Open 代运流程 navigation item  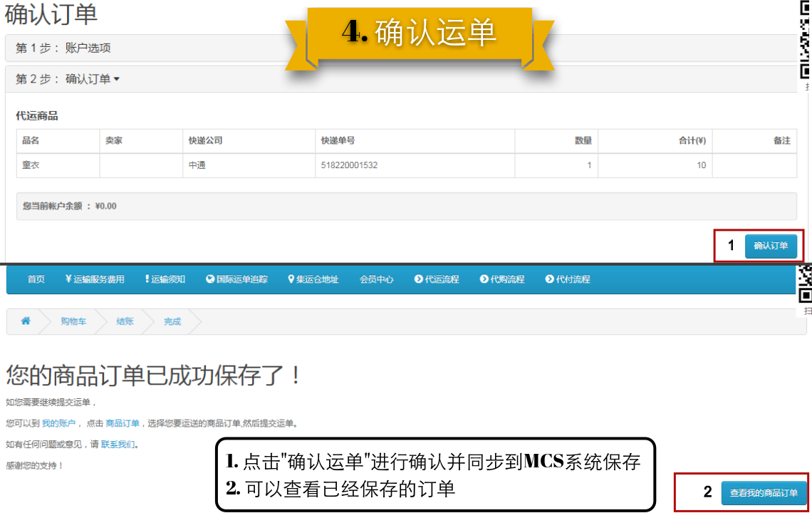pyautogui.click(x=437, y=279)
